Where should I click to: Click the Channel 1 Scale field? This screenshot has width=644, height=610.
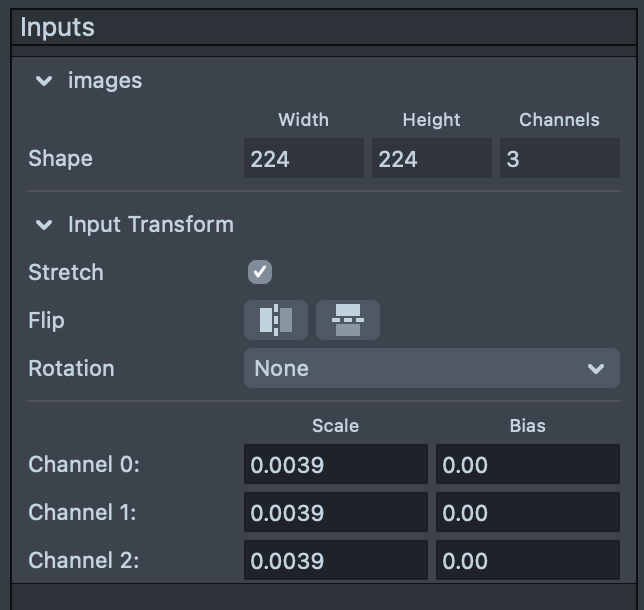(x=335, y=513)
